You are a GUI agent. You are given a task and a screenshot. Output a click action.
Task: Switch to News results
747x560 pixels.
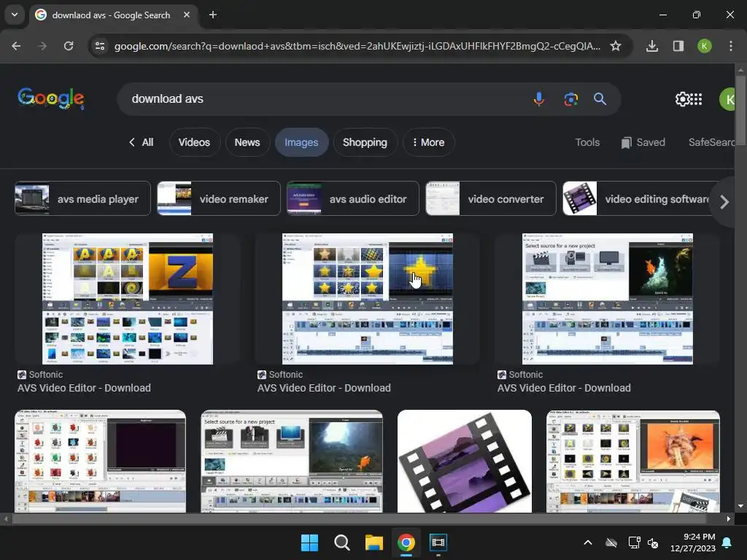click(x=247, y=142)
